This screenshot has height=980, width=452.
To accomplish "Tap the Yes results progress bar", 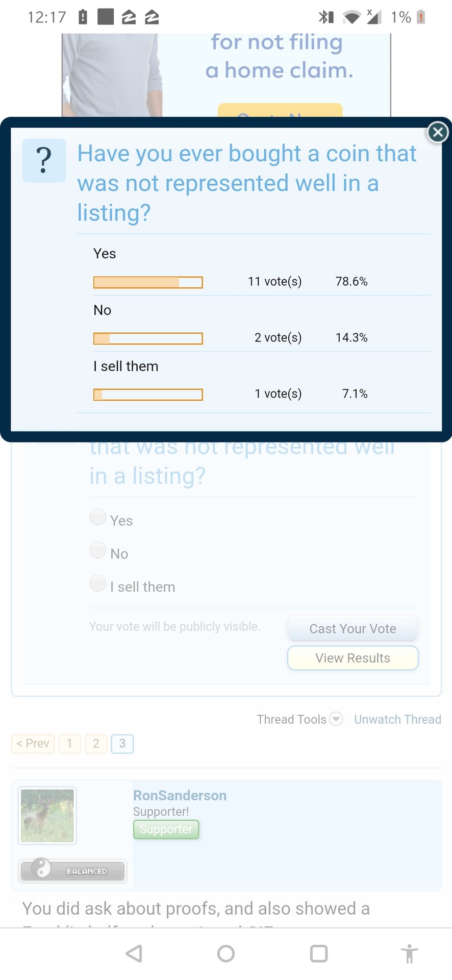I will tap(148, 282).
